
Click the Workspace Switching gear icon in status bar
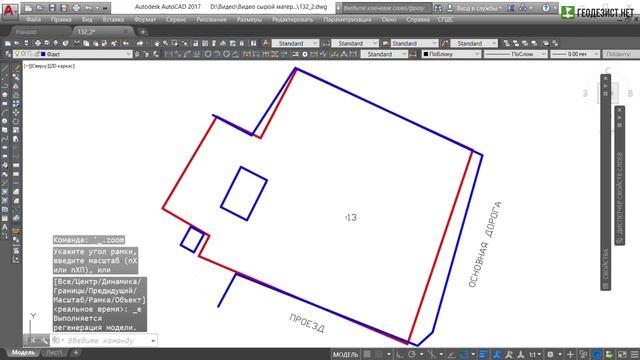pyautogui.click(x=550, y=354)
